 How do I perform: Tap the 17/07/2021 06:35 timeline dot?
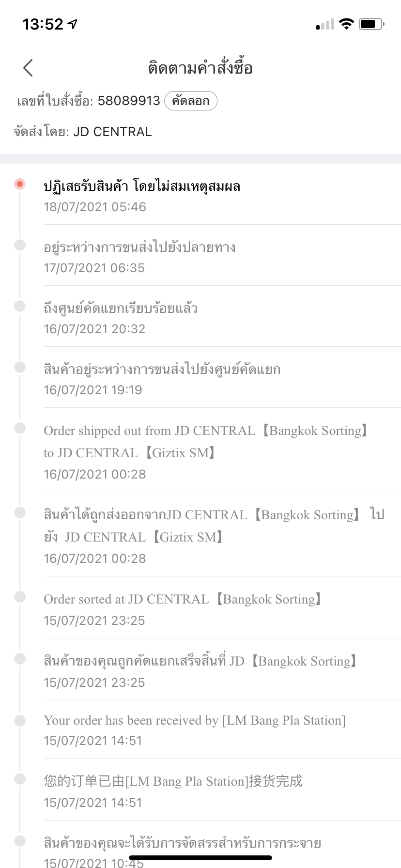click(x=20, y=245)
